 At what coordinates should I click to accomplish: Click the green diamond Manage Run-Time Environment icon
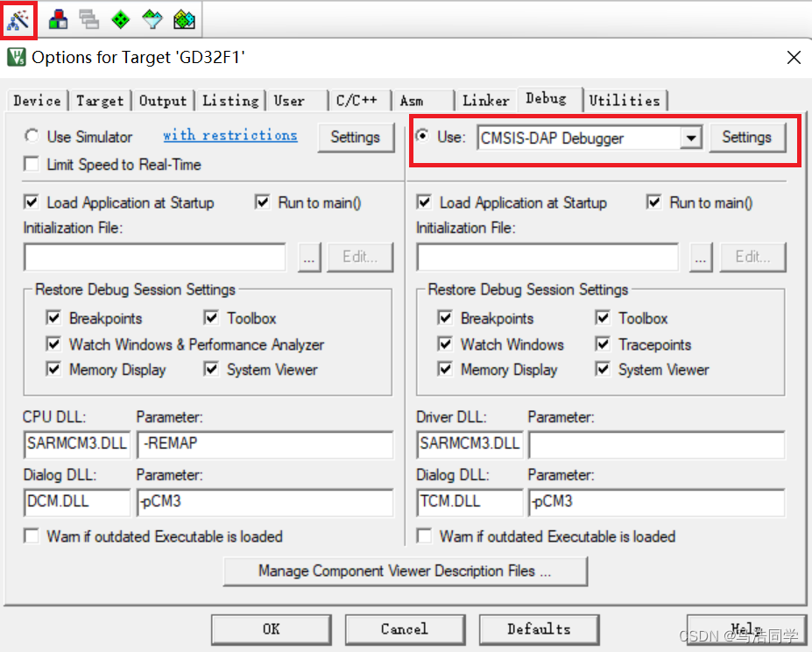tap(121, 20)
